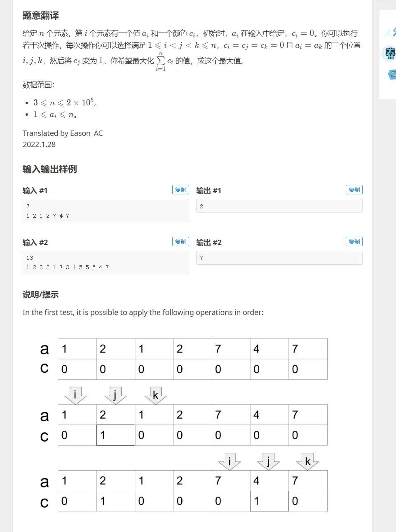Click the 输出 #1 label
The width and height of the screenshot is (396, 532).
209,191
